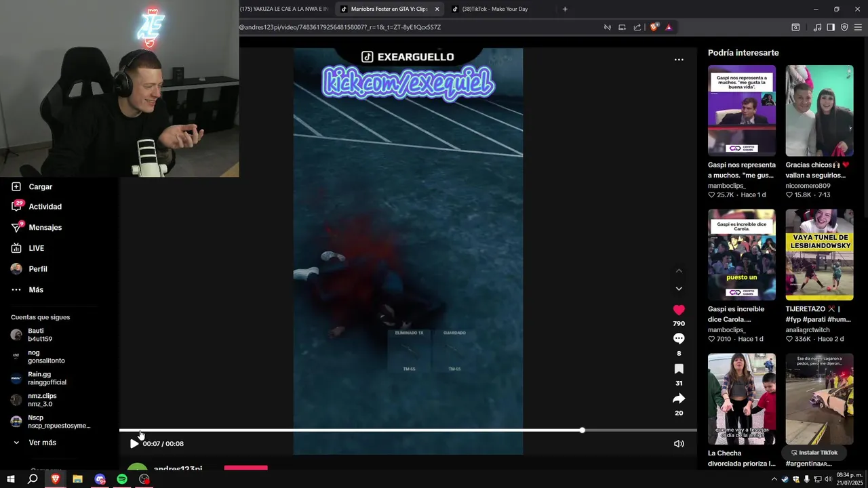Open 'Gaspi es increíble dice Carola' thumbnail
This screenshot has height=488, width=868.
(x=742, y=255)
